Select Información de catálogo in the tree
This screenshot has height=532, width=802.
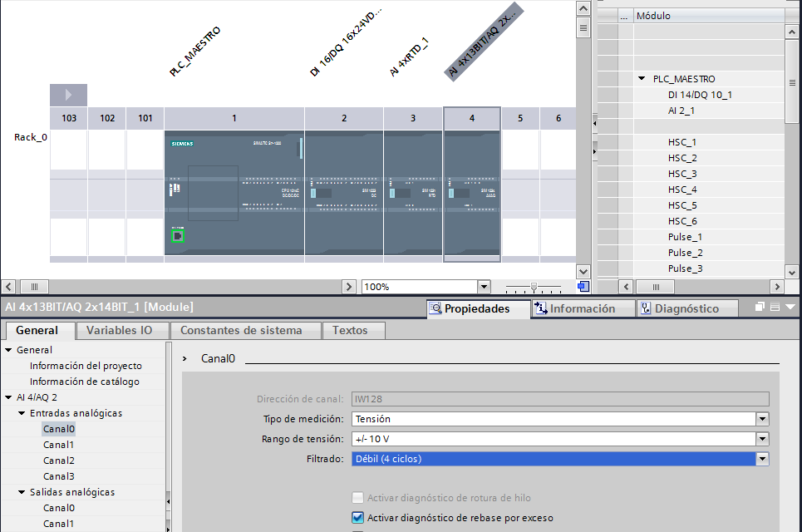85,382
